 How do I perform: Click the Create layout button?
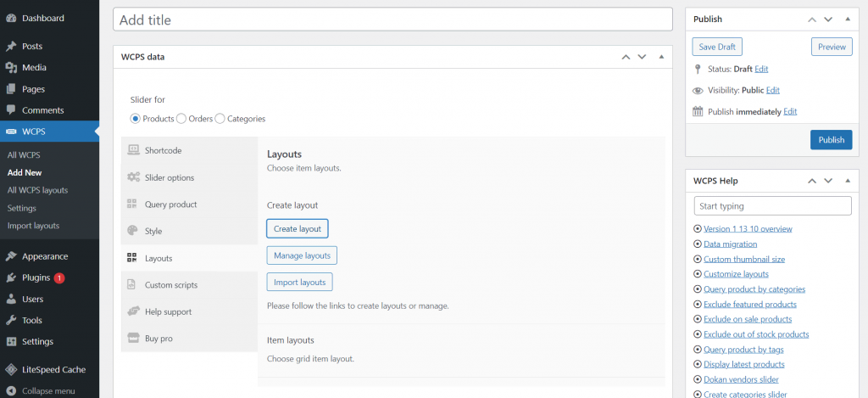click(x=297, y=228)
